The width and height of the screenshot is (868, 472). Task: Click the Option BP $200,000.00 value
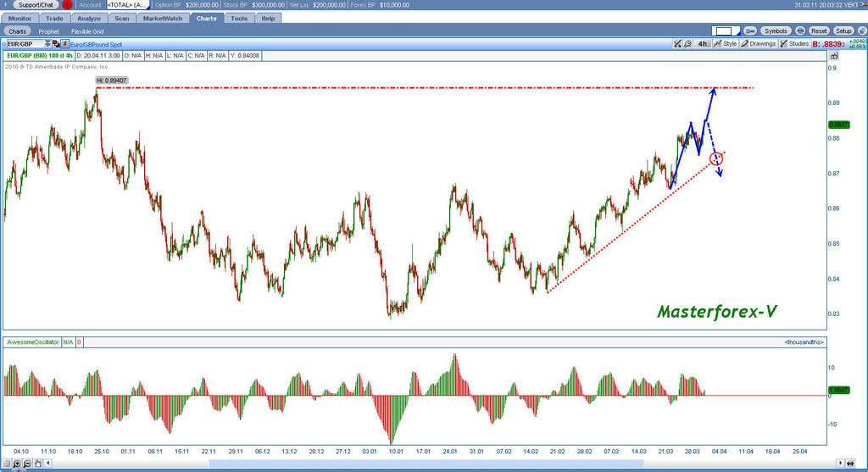click(x=202, y=5)
